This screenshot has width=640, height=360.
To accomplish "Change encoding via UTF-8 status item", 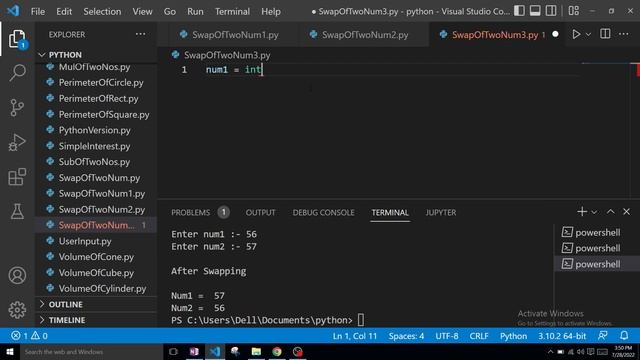I will click(x=447, y=336).
